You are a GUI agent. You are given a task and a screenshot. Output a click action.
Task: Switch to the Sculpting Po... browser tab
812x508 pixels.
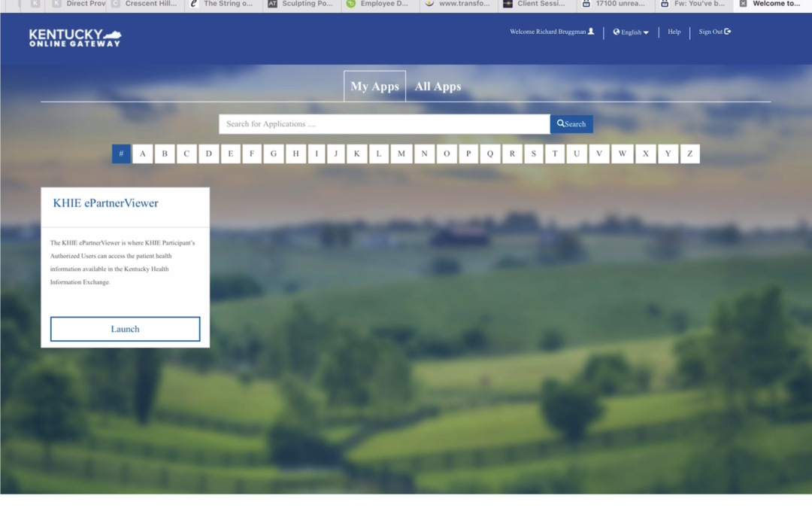[301, 5]
